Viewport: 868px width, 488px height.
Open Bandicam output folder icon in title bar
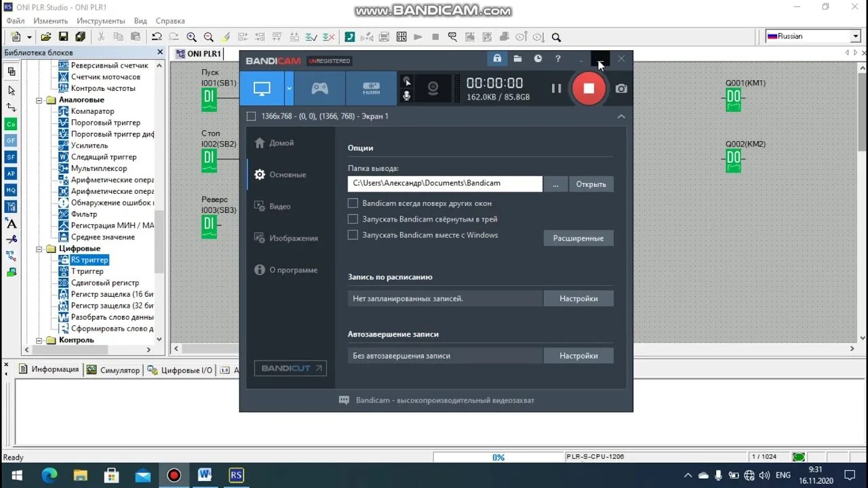[x=517, y=59]
